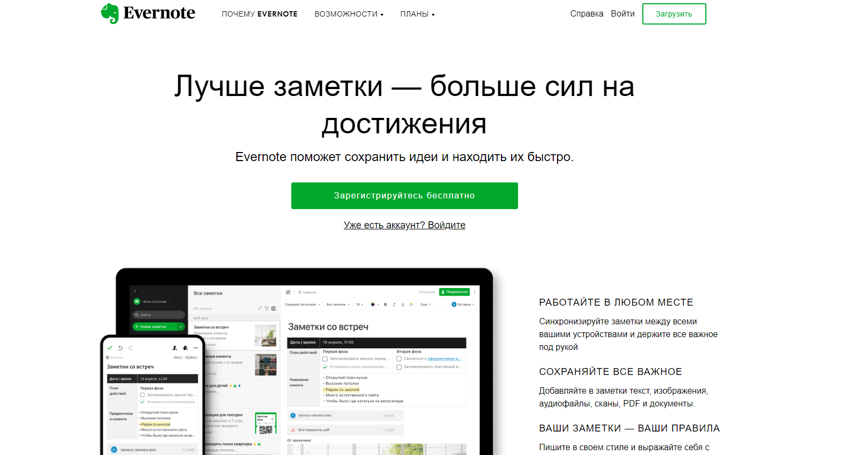
Task: Follow the Уже есть аккаунт? Войдите link
Action: [404, 225]
